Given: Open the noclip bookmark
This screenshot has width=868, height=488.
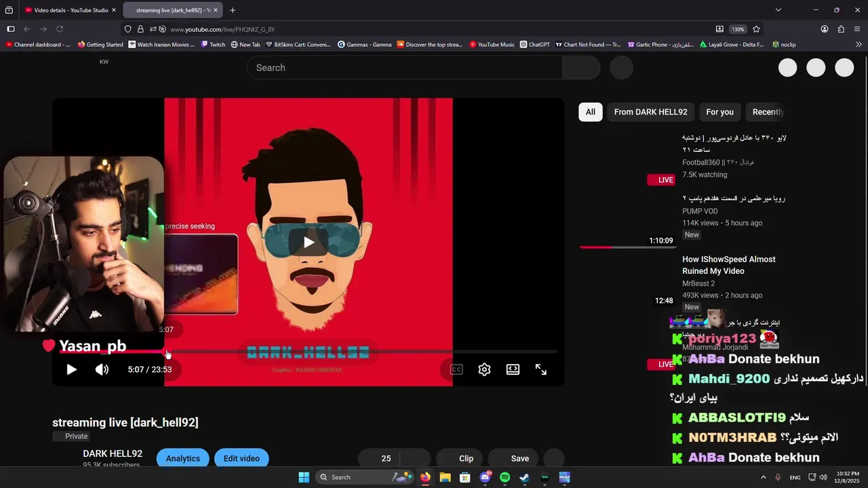Looking at the screenshot, I should (783, 45).
